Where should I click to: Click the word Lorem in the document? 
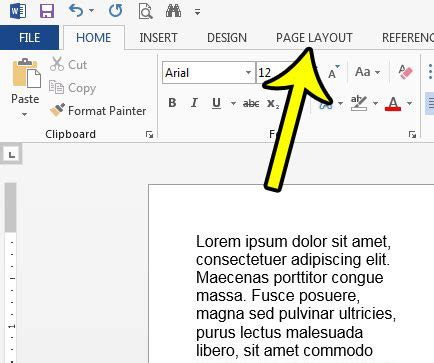(218, 241)
